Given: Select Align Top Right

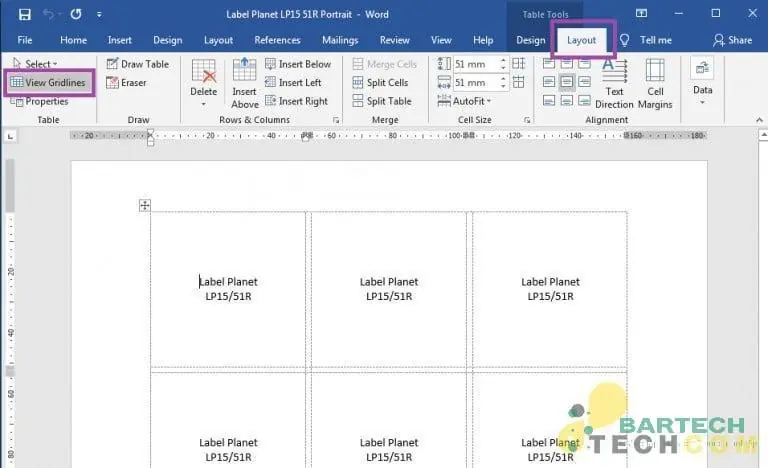Looking at the screenshot, I should (584, 64).
